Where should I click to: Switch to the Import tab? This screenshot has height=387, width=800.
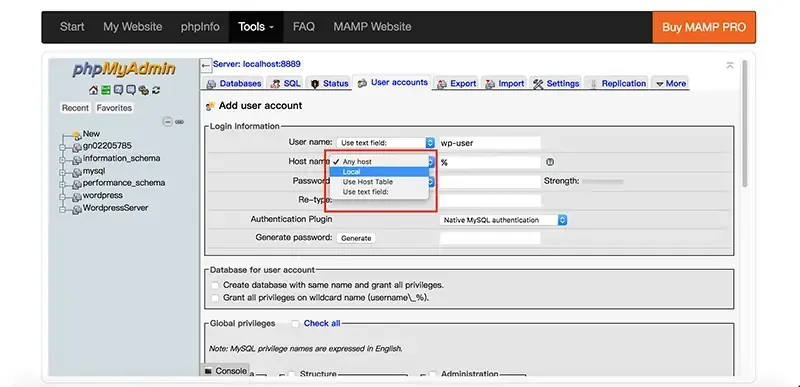[x=505, y=83]
